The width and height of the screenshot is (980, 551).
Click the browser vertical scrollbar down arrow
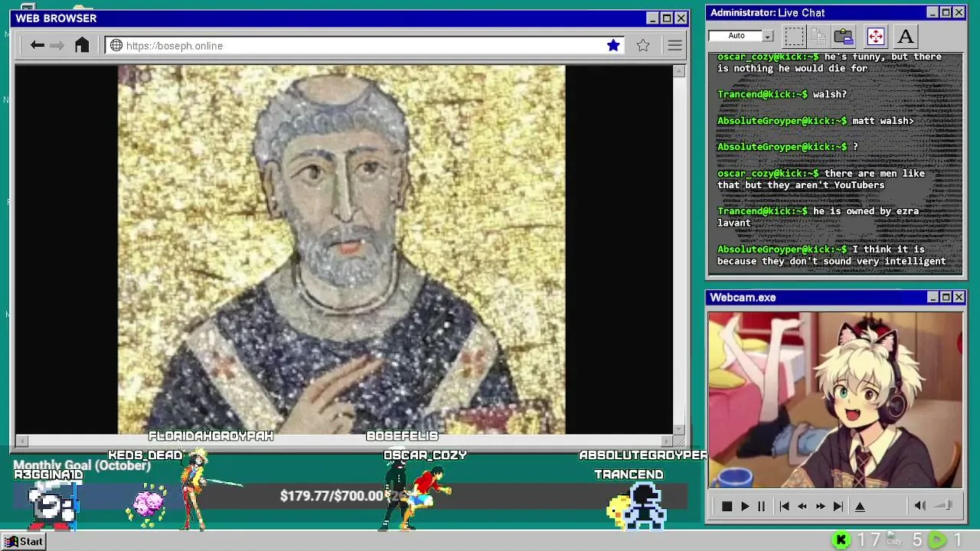coord(679,429)
